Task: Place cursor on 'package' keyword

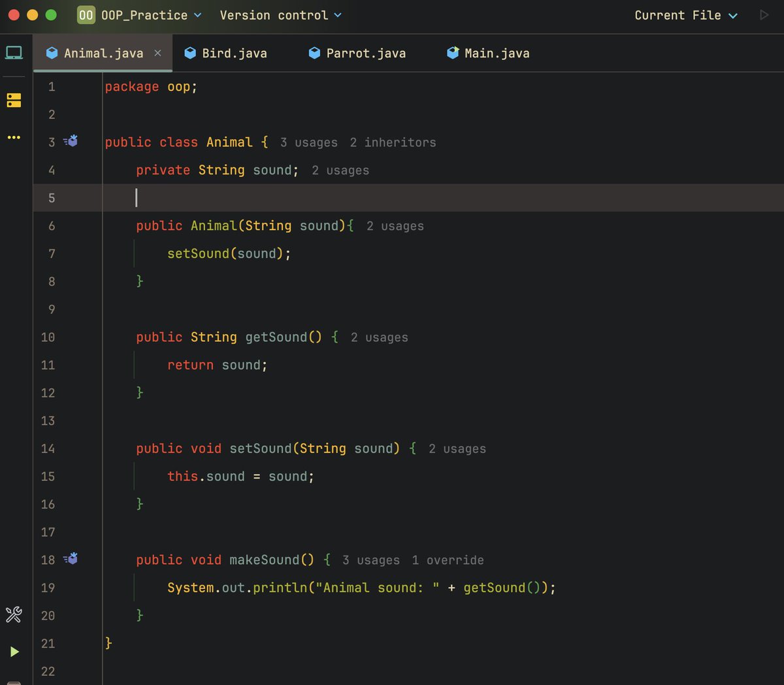Action: click(x=132, y=87)
